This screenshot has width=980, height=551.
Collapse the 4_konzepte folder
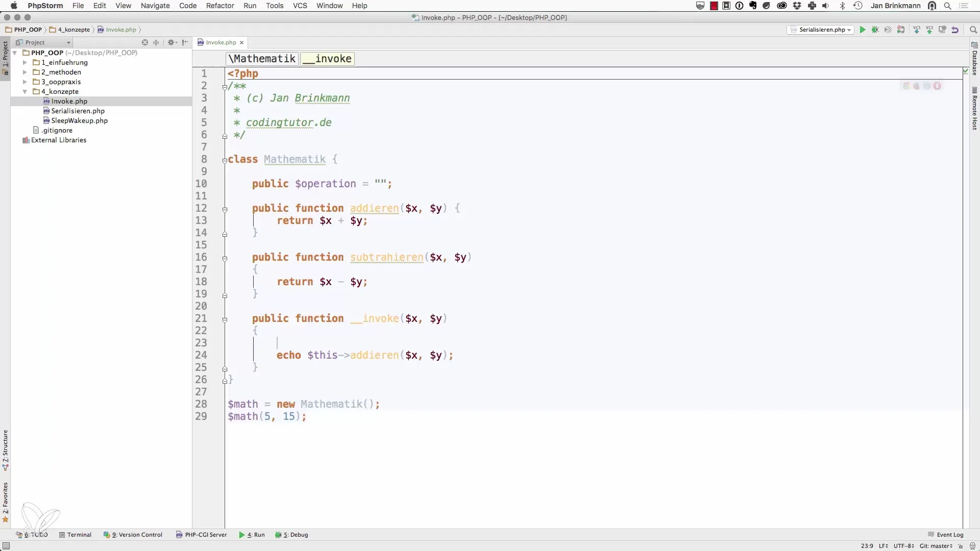point(25,91)
